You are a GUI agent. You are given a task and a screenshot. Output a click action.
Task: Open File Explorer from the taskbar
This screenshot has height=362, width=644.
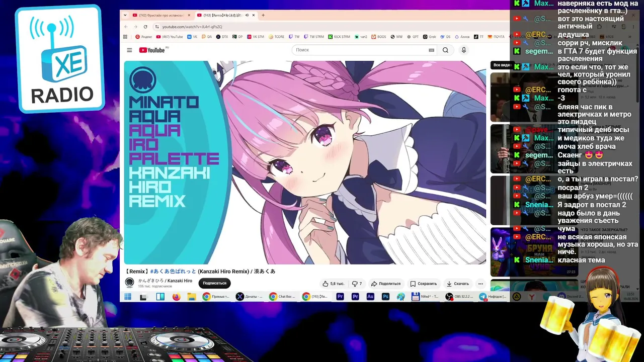click(x=191, y=297)
